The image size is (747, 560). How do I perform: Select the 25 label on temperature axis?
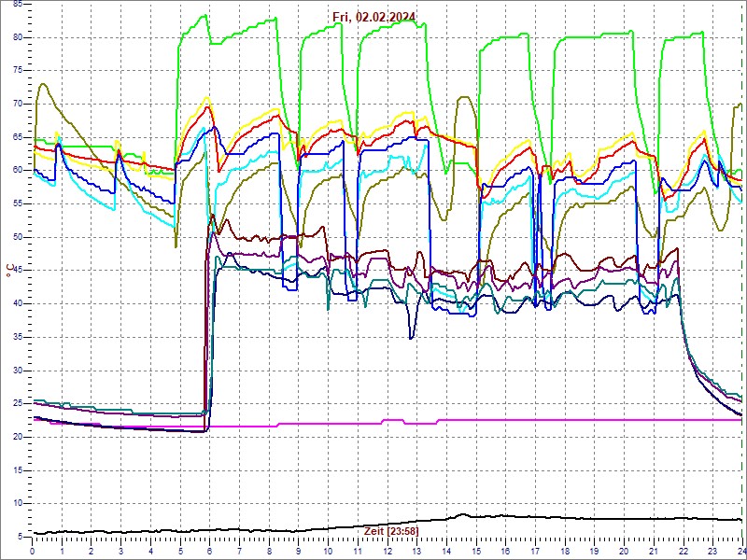(17, 404)
